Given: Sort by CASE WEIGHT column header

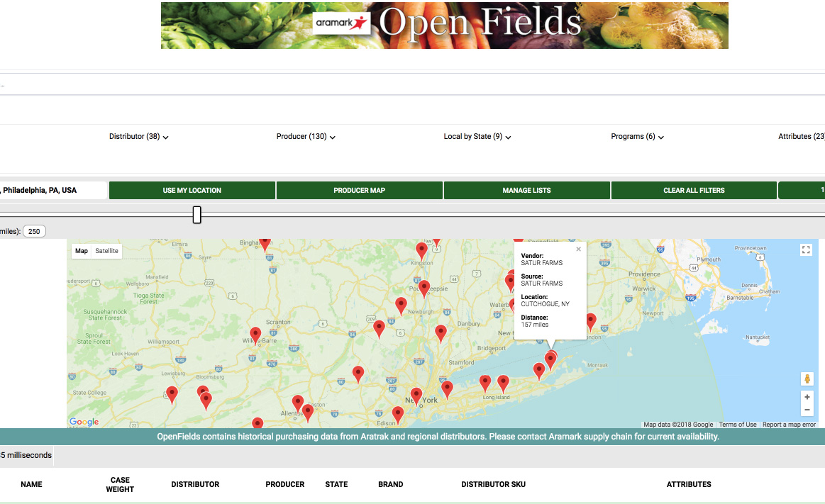Looking at the screenshot, I should [120, 485].
